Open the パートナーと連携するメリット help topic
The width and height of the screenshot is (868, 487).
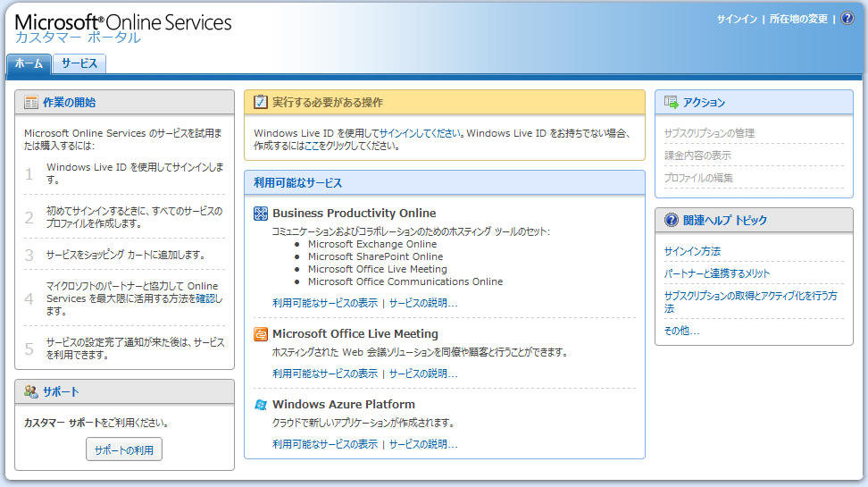[717, 273]
